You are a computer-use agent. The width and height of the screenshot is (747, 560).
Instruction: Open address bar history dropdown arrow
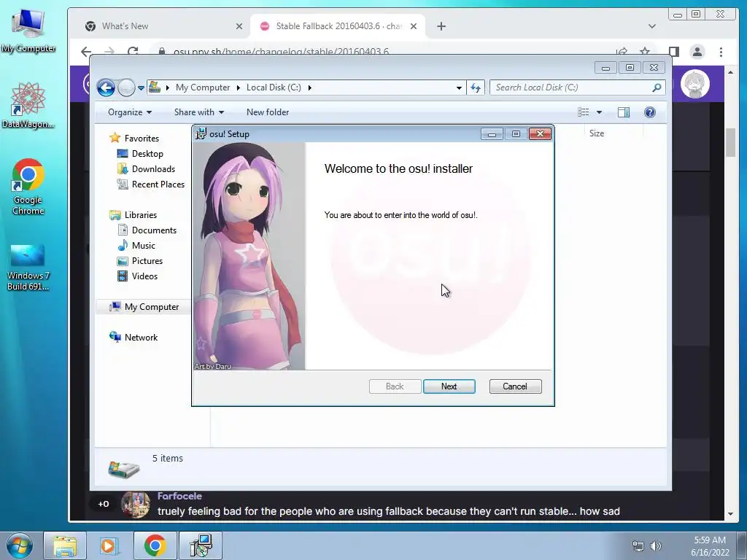[459, 87]
